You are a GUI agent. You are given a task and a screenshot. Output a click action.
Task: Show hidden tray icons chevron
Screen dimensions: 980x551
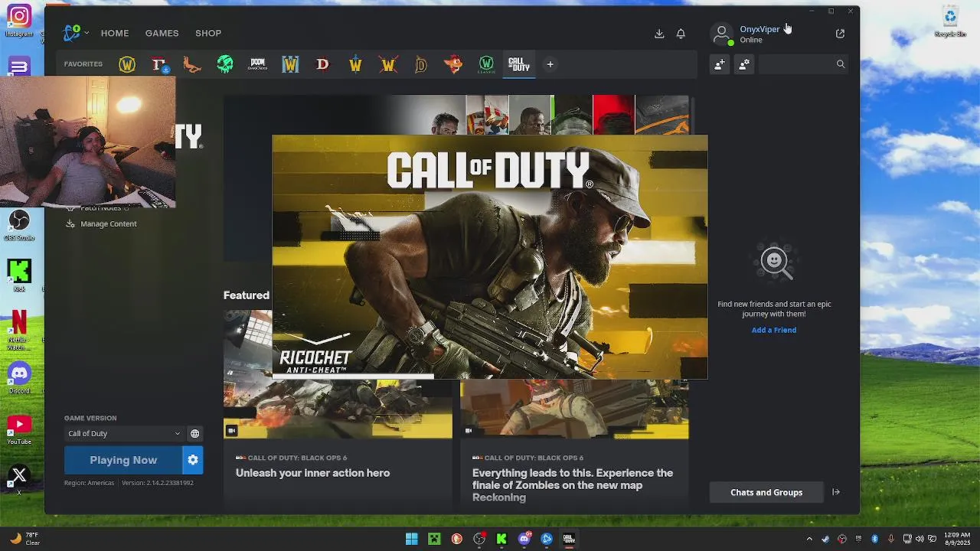(x=809, y=539)
